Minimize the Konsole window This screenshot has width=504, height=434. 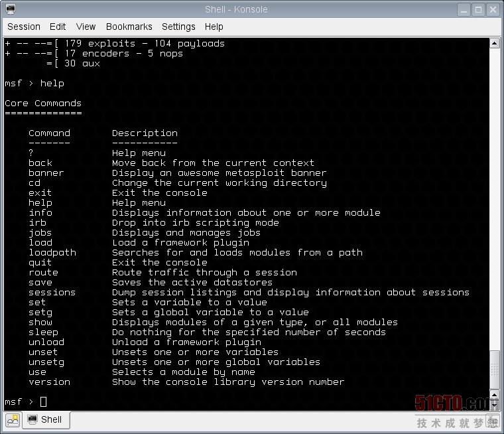tap(464, 10)
